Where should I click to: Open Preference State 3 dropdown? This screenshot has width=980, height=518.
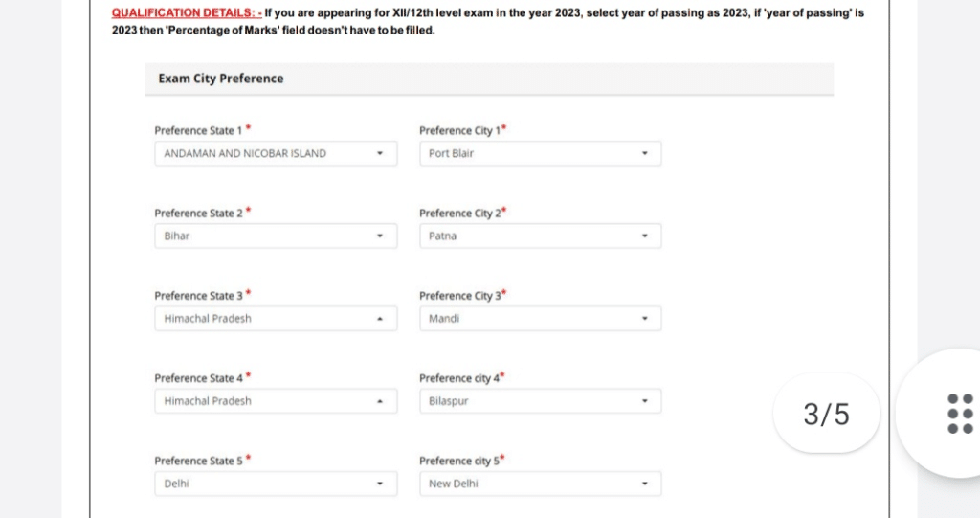(275, 319)
